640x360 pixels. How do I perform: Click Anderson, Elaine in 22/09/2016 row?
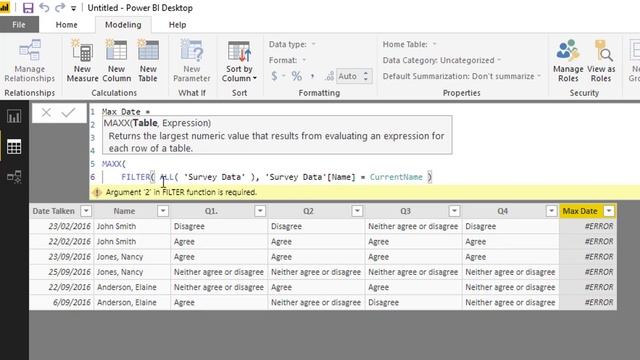pos(132,287)
